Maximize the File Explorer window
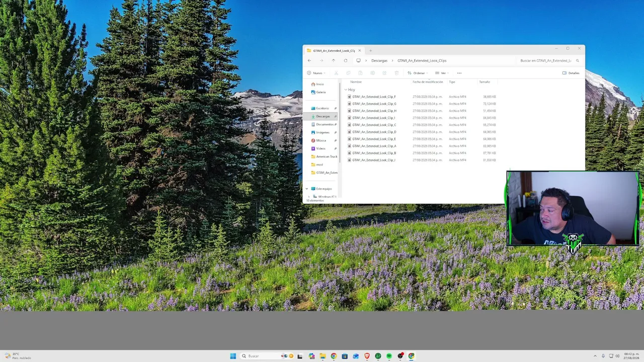Viewport: 644px width, 362px height. 568,49
